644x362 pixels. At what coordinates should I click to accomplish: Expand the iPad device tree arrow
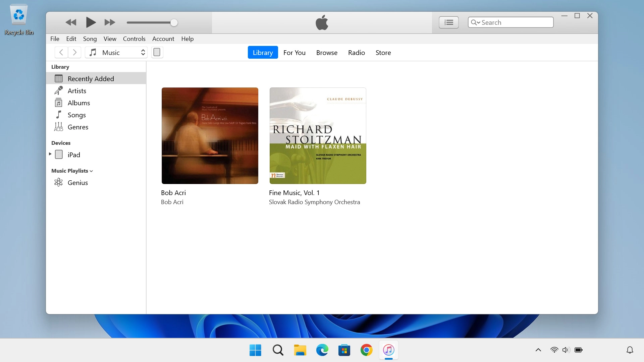coord(50,154)
